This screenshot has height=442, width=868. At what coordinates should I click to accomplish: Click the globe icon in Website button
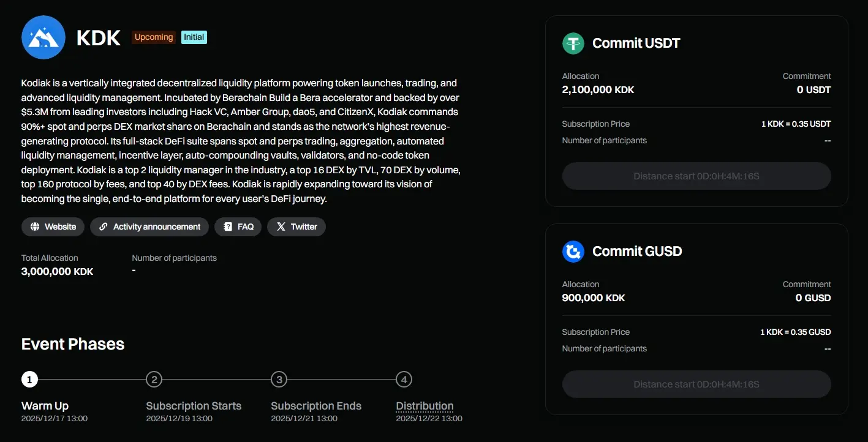pyautogui.click(x=35, y=227)
